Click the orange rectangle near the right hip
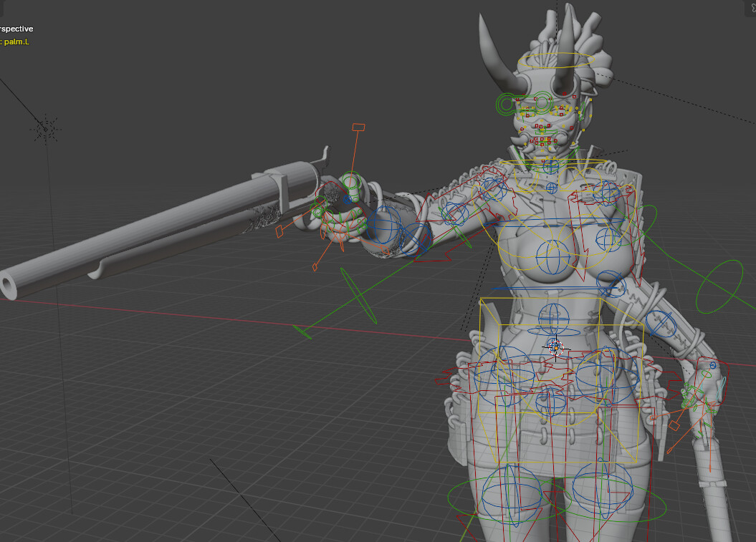 click(674, 424)
